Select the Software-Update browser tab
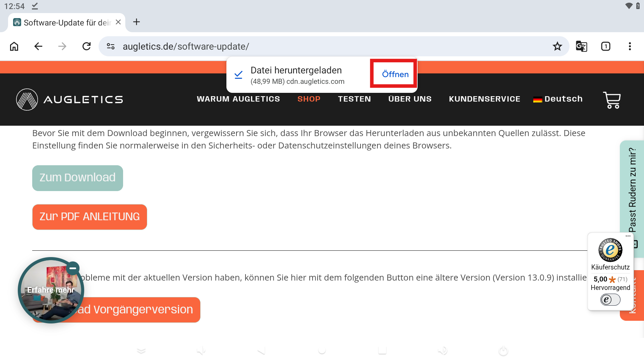 pyautogui.click(x=66, y=22)
